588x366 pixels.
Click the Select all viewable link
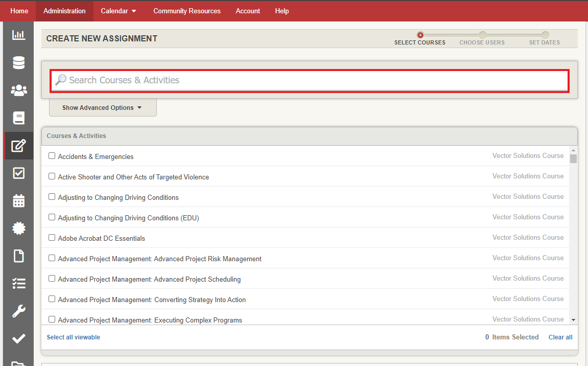click(x=73, y=337)
